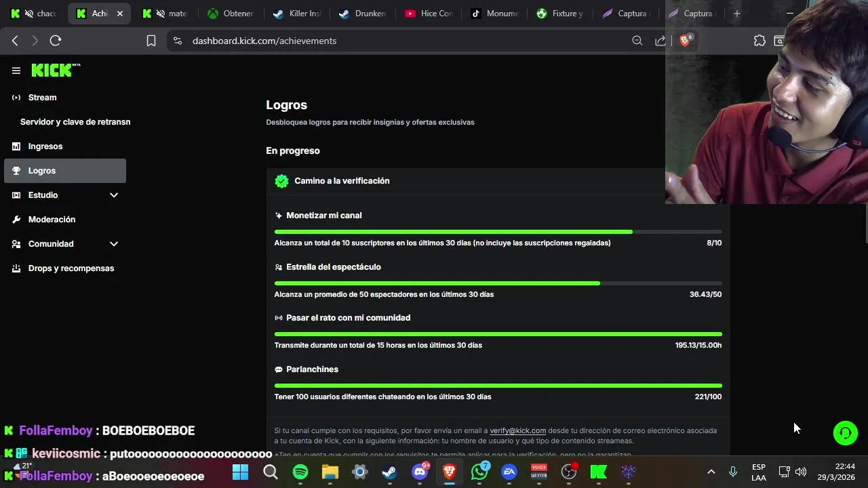Click the Estudio icon in sidebar
The width and height of the screenshot is (868, 488).
click(x=16, y=195)
